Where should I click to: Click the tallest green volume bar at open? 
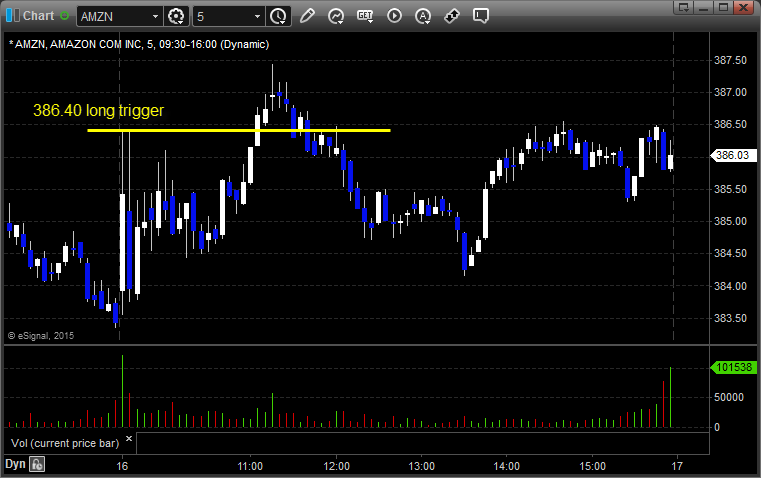(x=122, y=391)
